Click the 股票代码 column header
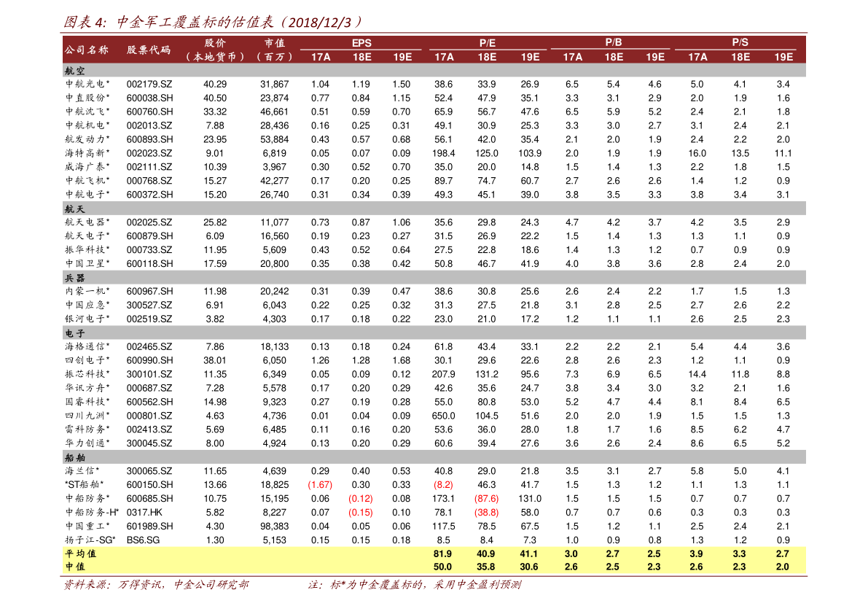868x606 pixels. (149, 50)
